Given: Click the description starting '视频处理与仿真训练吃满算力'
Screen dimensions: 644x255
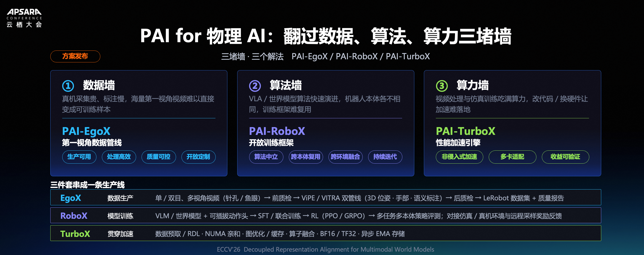Looking at the screenshot, I should [512, 104].
